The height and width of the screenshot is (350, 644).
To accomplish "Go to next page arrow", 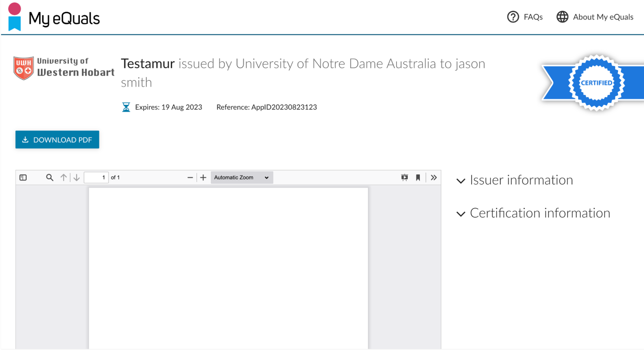I will [77, 177].
